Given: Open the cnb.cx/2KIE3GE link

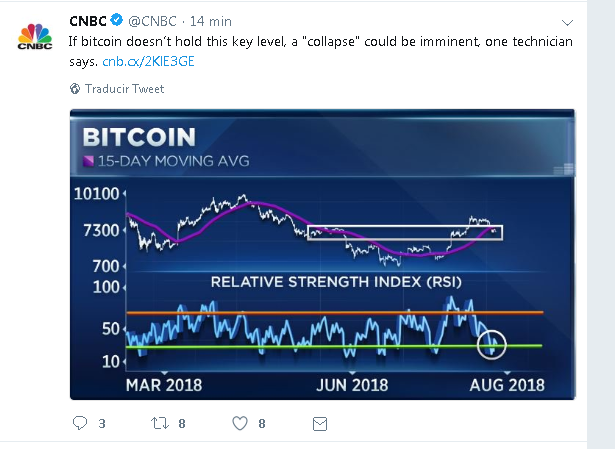Looking at the screenshot, I should [x=148, y=62].
